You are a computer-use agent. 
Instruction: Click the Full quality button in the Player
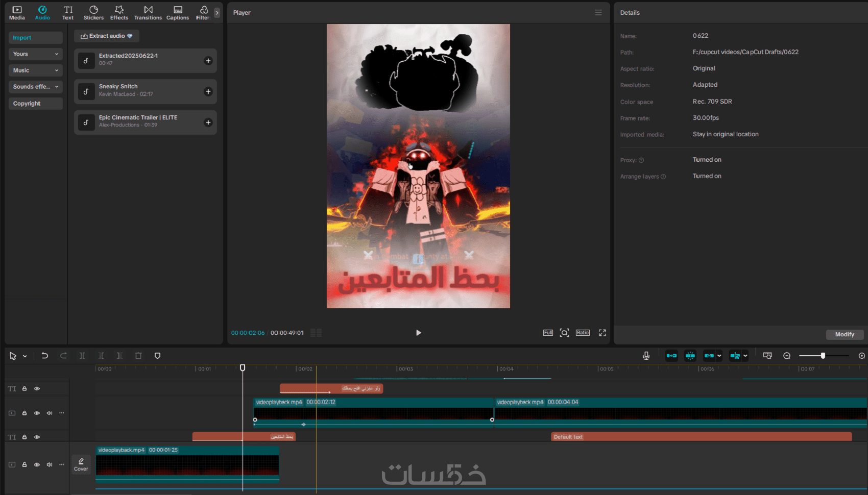tap(548, 333)
